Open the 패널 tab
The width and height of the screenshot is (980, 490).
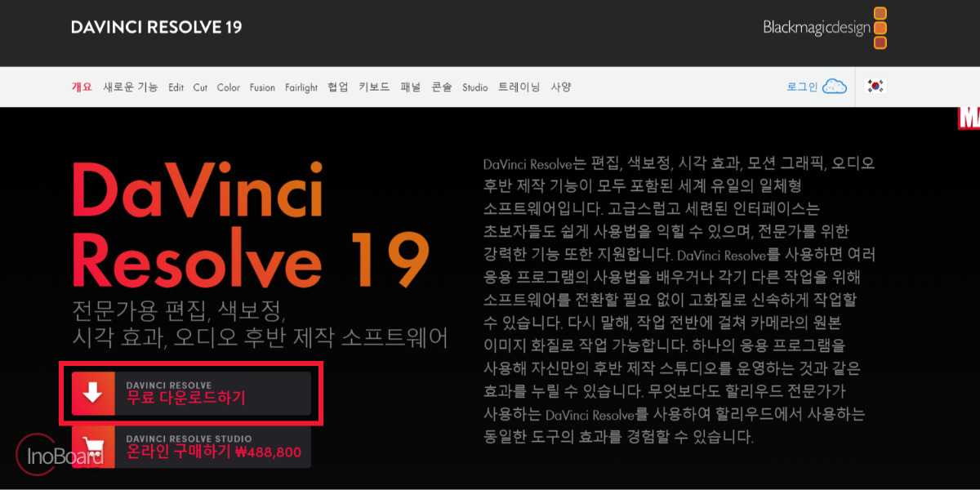coord(411,87)
